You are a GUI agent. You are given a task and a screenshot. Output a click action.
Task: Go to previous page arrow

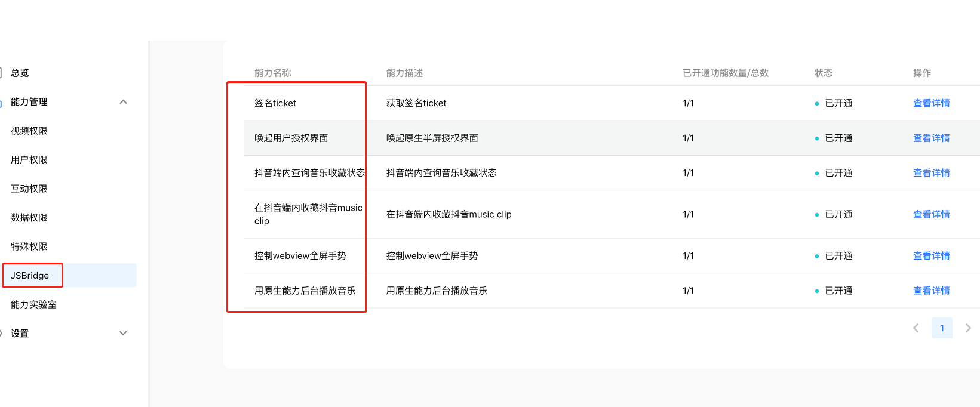point(916,328)
